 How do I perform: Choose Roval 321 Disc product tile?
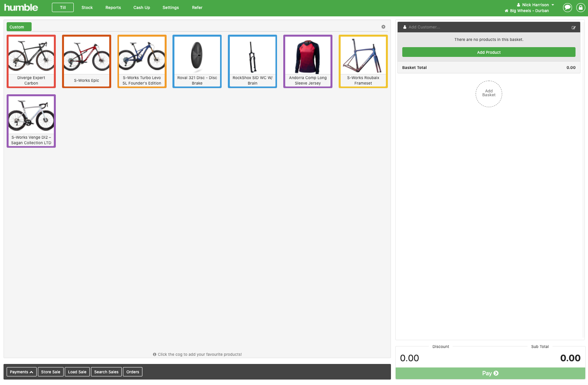[x=197, y=61]
